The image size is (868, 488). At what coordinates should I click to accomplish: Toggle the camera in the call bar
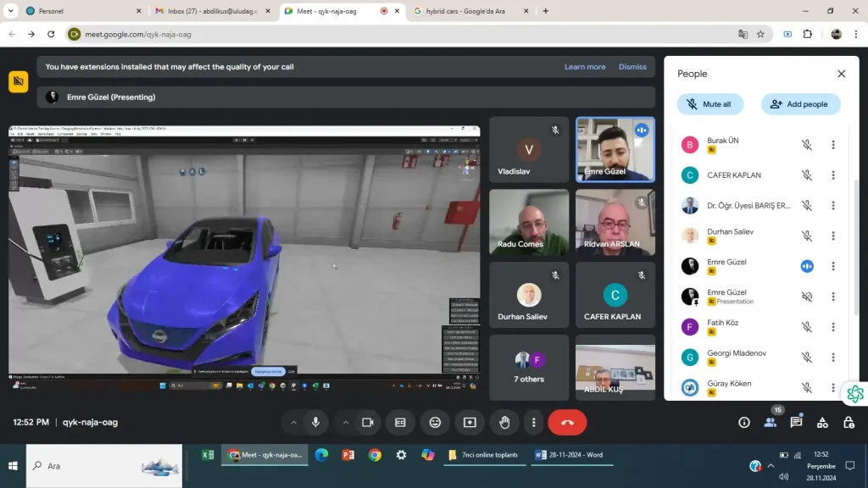(x=368, y=422)
